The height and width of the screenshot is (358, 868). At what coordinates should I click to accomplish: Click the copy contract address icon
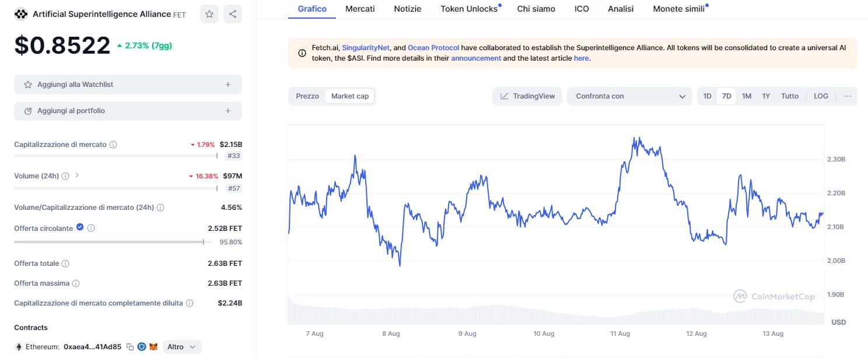click(x=130, y=347)
